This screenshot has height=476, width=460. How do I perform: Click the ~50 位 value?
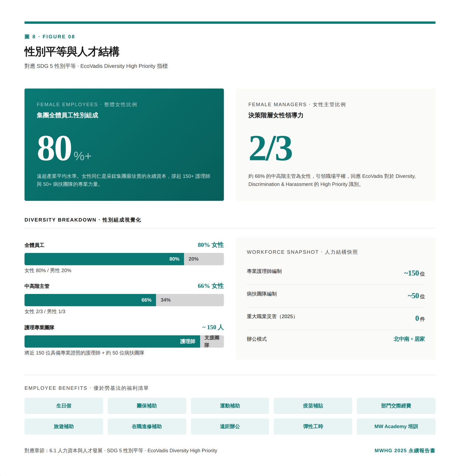click(416, 296)
